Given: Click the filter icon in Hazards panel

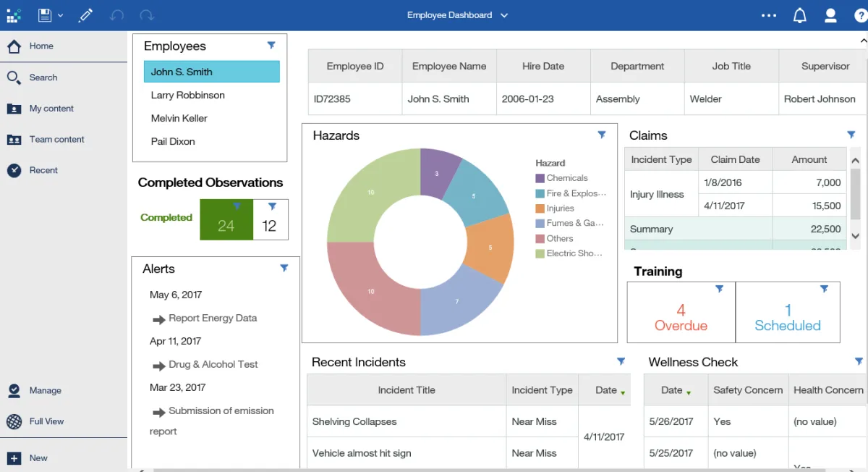Looking at the screenshot, I should pyautogui.click(x=602, y=135).
